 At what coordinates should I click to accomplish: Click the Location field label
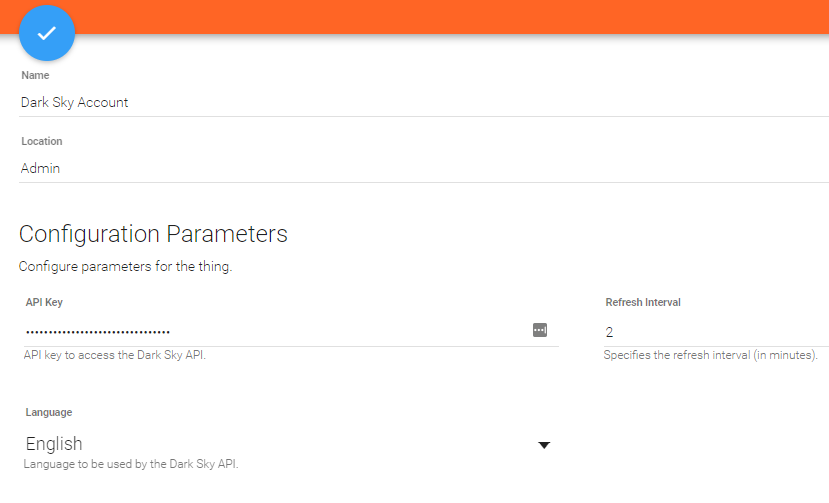click(x=41, y=142)
